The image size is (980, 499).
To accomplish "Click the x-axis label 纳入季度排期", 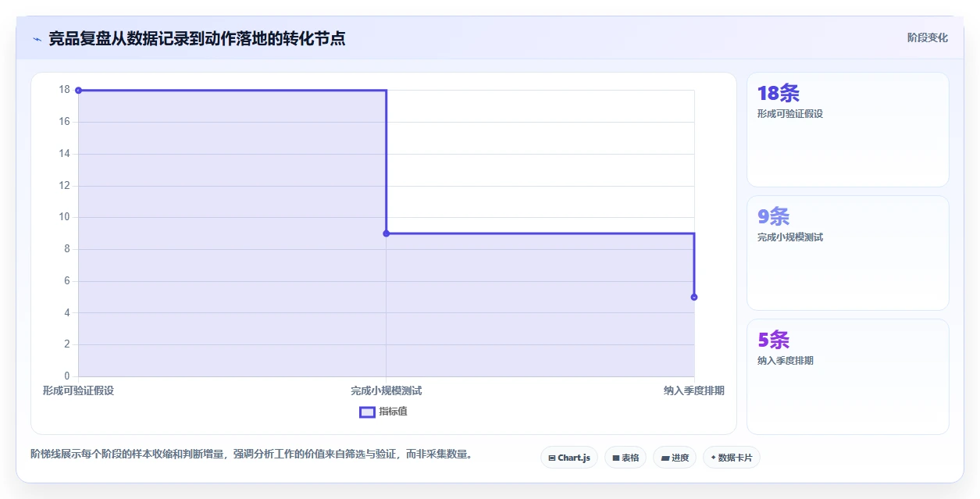I will [694, 390].
